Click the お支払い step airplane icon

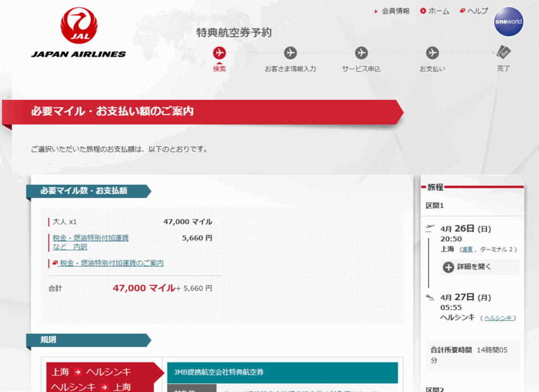432,53
